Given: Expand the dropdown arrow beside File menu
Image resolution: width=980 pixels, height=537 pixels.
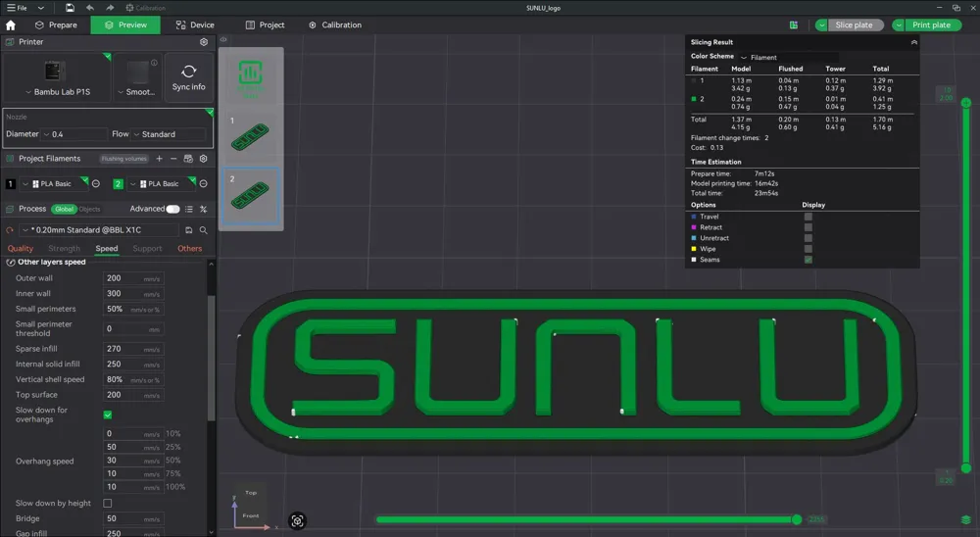Looking at the screenshot, I should point(40,8).
